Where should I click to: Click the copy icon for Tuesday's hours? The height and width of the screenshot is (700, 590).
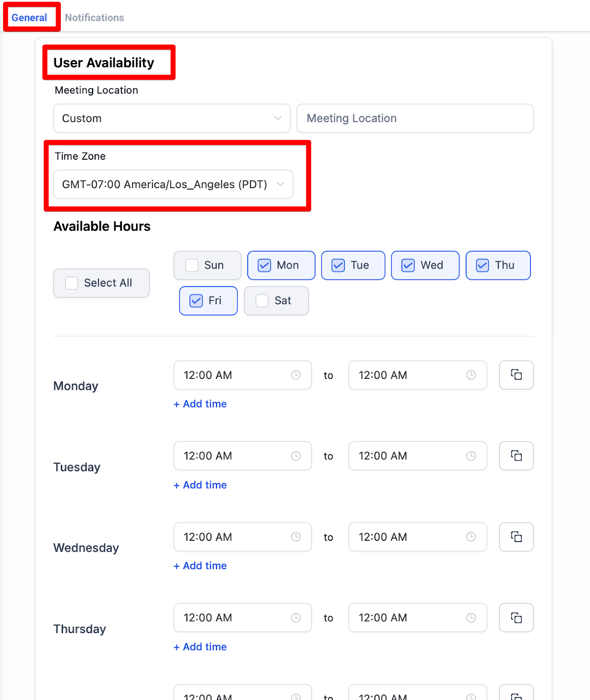(x=516, y=456)
